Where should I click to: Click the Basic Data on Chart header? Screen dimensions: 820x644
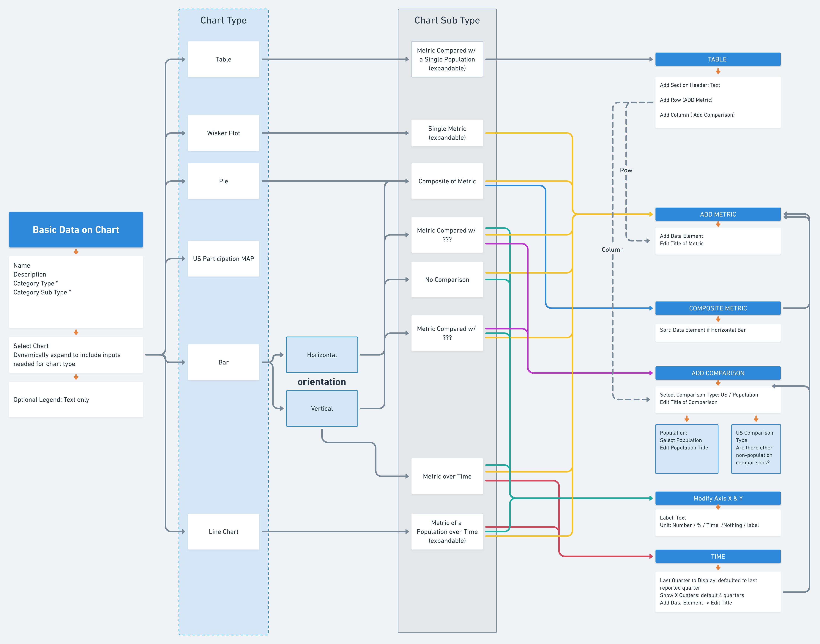coord(76,230)
